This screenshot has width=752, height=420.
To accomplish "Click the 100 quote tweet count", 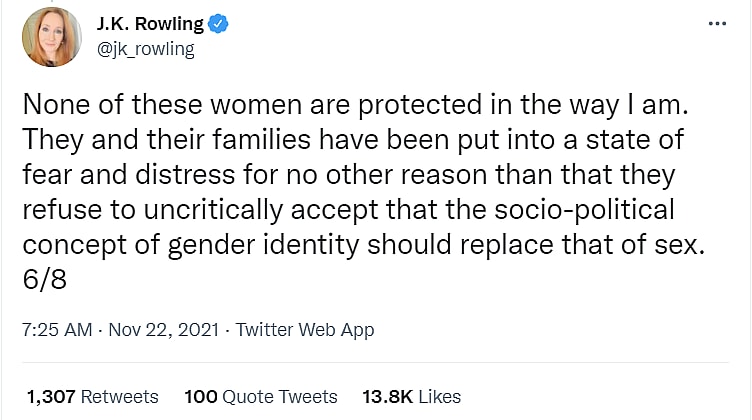I will coord(201,397).
